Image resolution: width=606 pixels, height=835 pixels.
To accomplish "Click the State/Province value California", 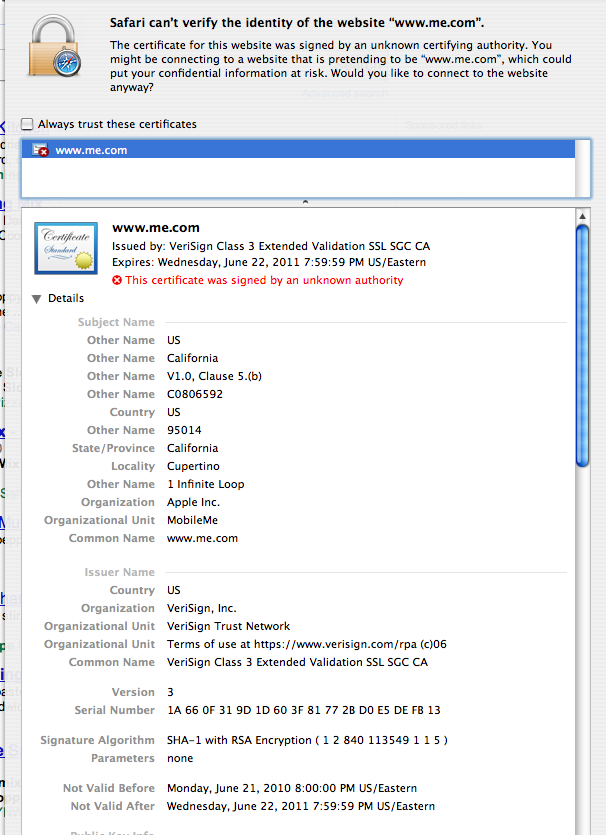I will [192, 448].
